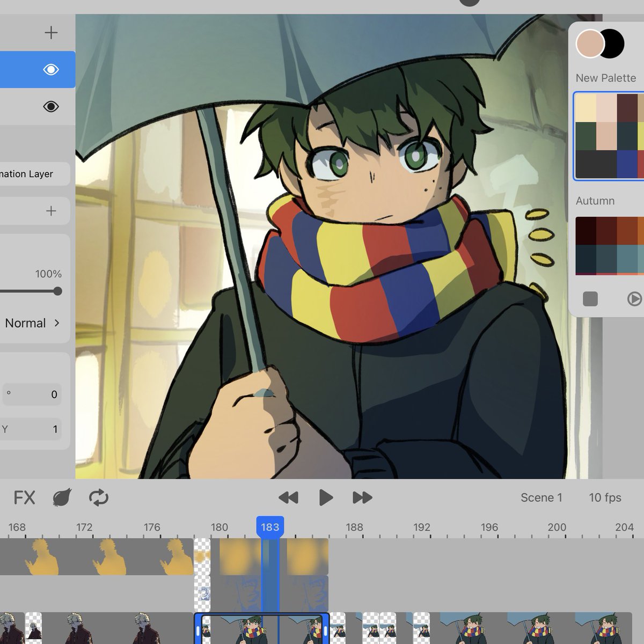Click the playhead marker at frame 183
The image size is (644, 644).
click(270, 527)
